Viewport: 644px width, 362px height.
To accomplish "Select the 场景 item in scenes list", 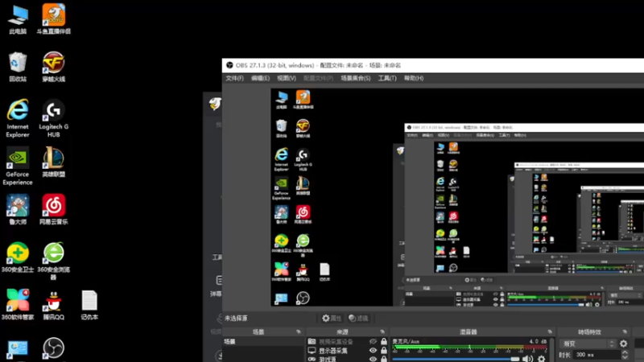I will [x=263, y=341].
